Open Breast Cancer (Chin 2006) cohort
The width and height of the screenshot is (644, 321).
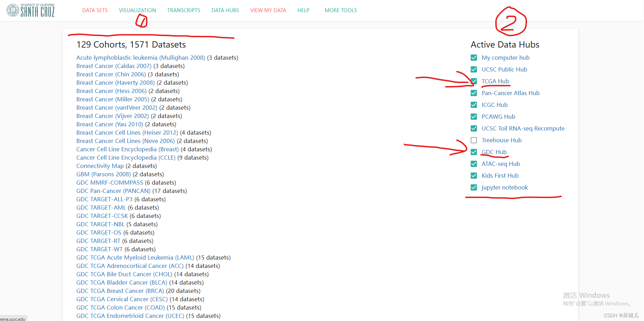click(x=111, y=74)
